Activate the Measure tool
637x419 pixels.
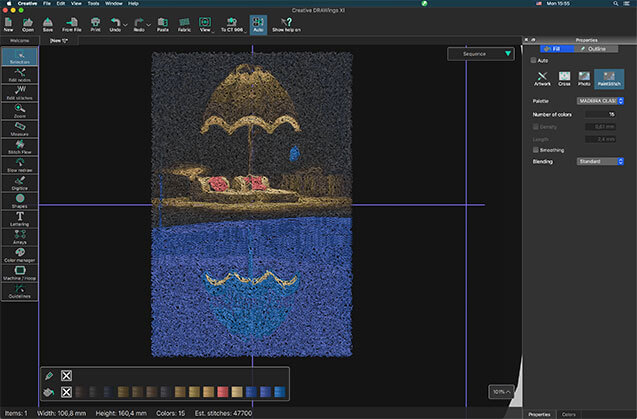[x=20, y=128]
